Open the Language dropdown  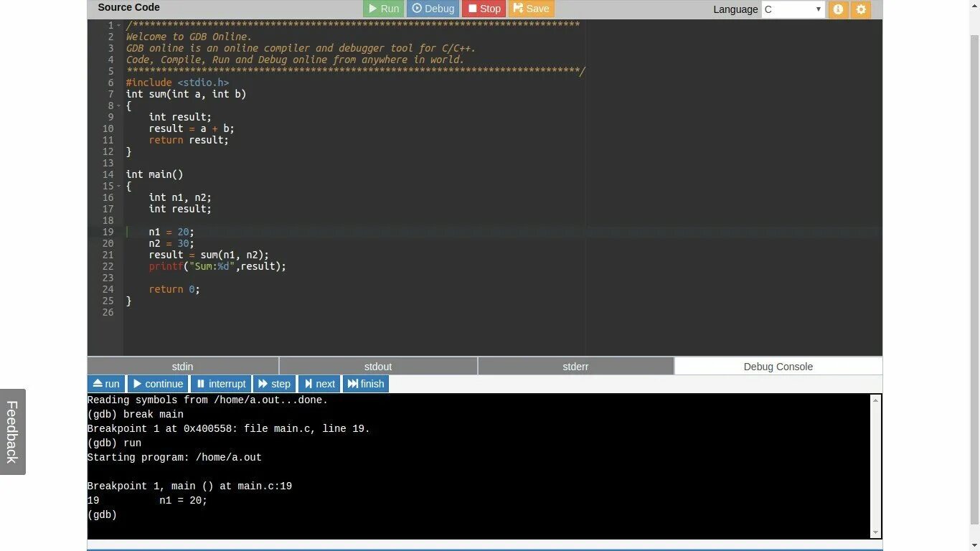click(x=793, y=9)
